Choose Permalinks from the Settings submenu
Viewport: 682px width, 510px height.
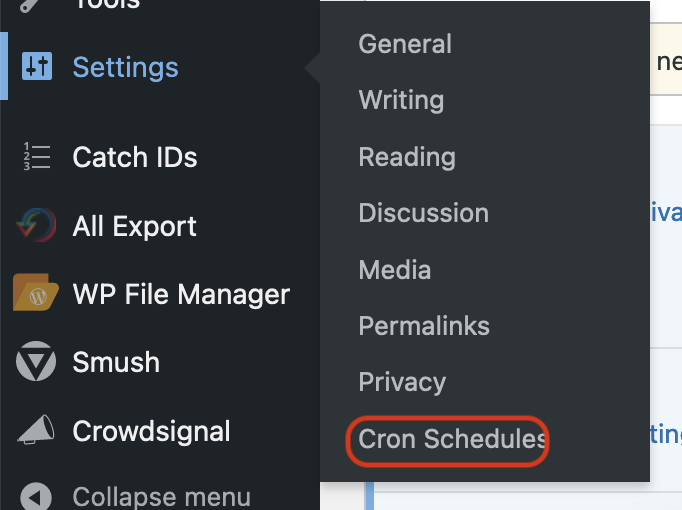click(424, 326)
